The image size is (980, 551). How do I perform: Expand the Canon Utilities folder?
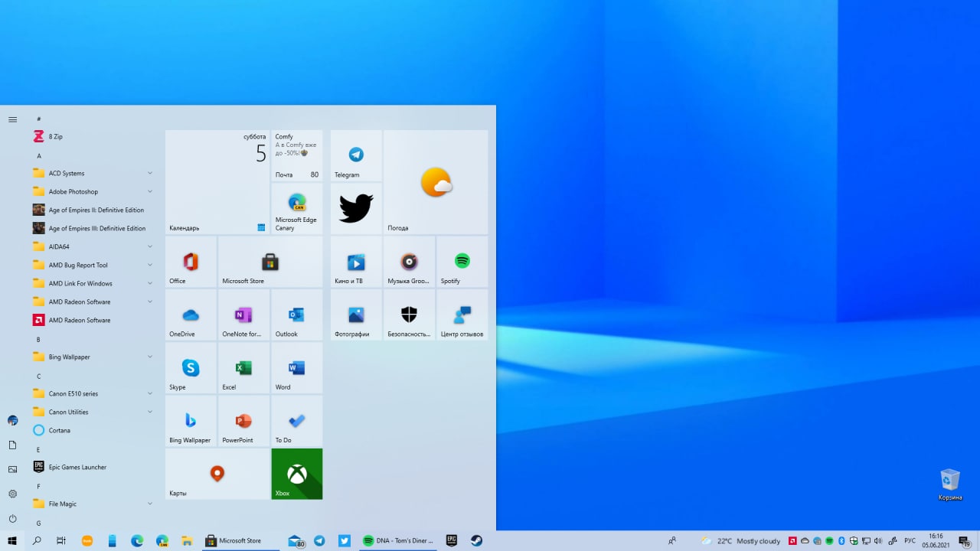coord(93,412)
